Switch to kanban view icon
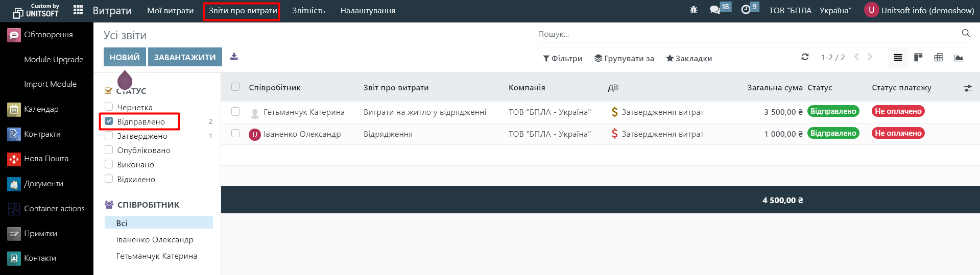This screenshot has height=275, width=980. coord(918,57)
